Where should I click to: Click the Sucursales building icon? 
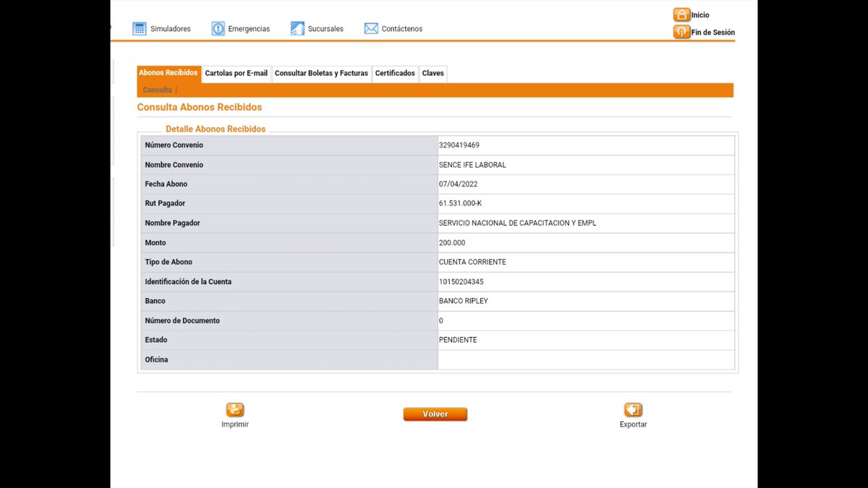298,29
